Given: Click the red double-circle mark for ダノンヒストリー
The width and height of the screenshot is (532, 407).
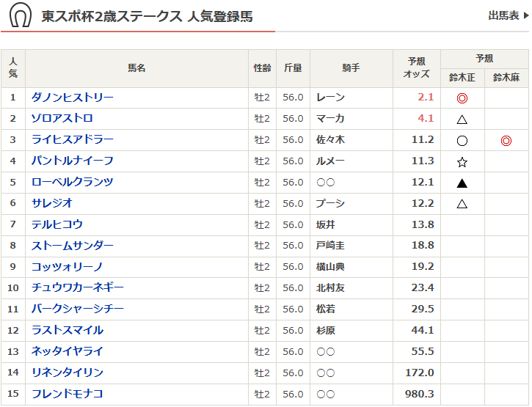Looking at the screenshot, I should (462, 98).
